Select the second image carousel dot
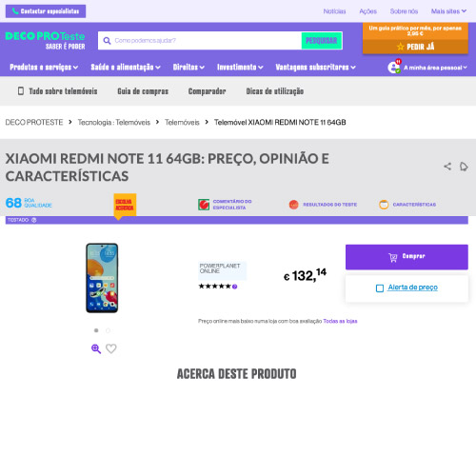The image size is (476, 476). pyautogui.click(x=108, y=330)
